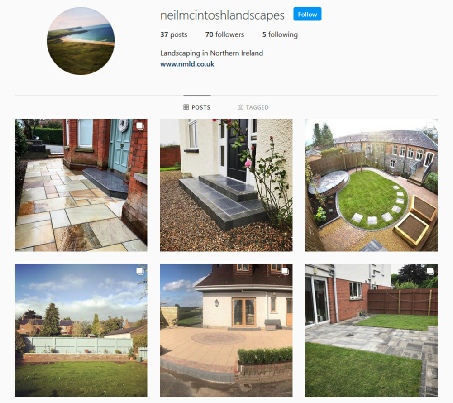453x403 pixels.
Task: Click carousel icon on sandstone patio post
Action: (140, 126)
